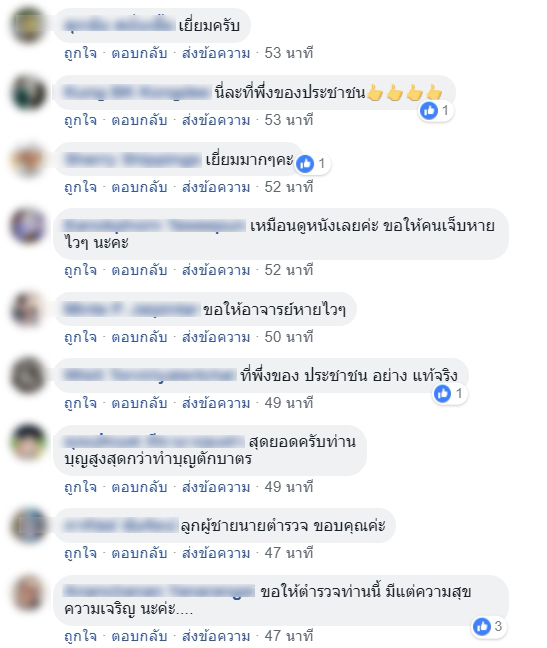
Task: Click avatar of ลูกผู้ชายนายตำรวจ commenter
Action: click(28, 526)
